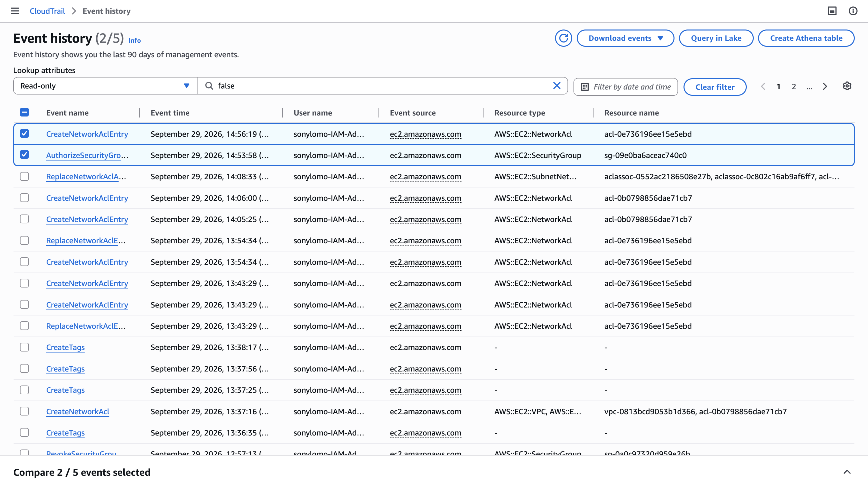Open the CreateTags 13:36:35 event link
Viewport: 868px width, 487px height.
pyautogui.click(x=65, y=433)
